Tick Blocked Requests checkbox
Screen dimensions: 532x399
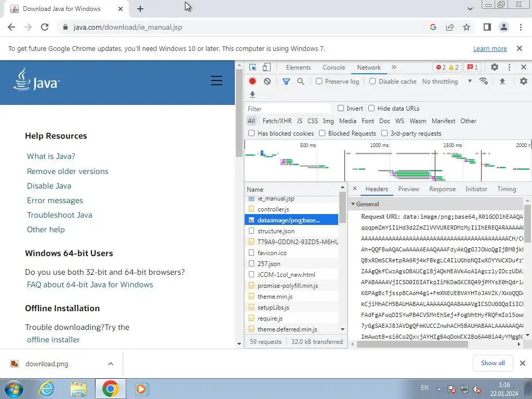click(322, 134)
